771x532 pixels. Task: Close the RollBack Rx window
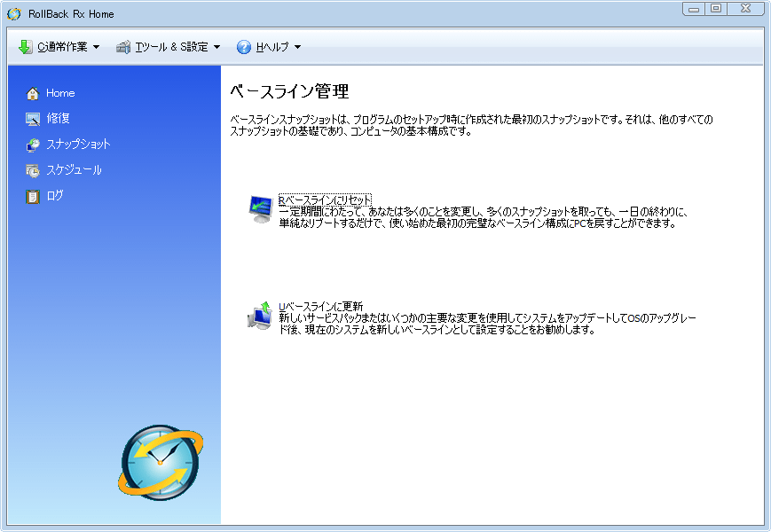click(x=745, y=9)
